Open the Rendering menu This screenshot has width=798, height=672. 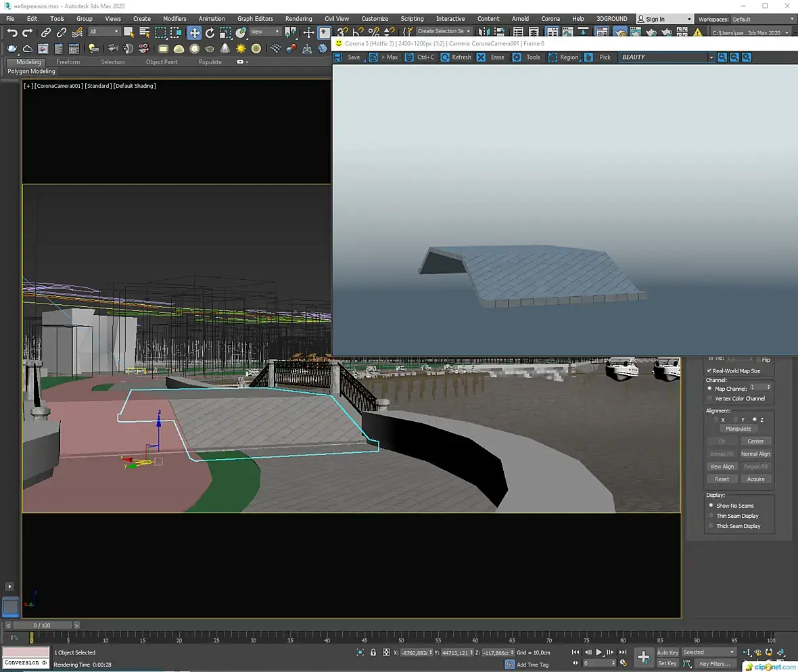298,19
